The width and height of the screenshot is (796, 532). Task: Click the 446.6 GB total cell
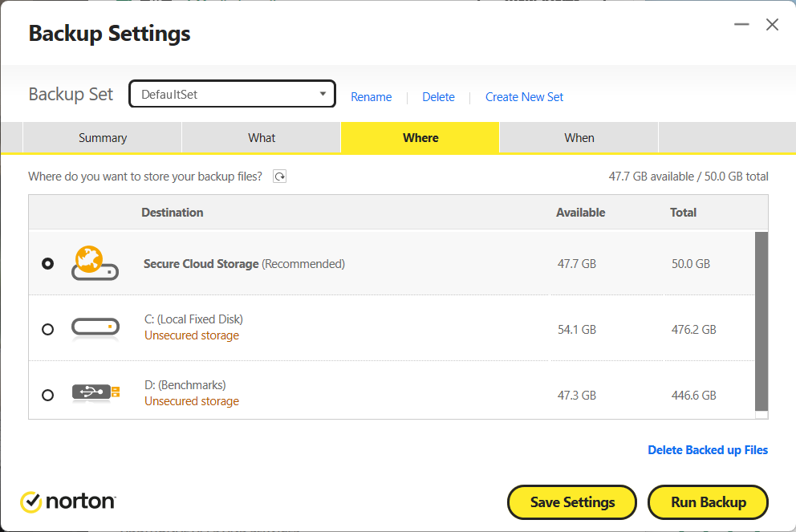pos(694,396)
